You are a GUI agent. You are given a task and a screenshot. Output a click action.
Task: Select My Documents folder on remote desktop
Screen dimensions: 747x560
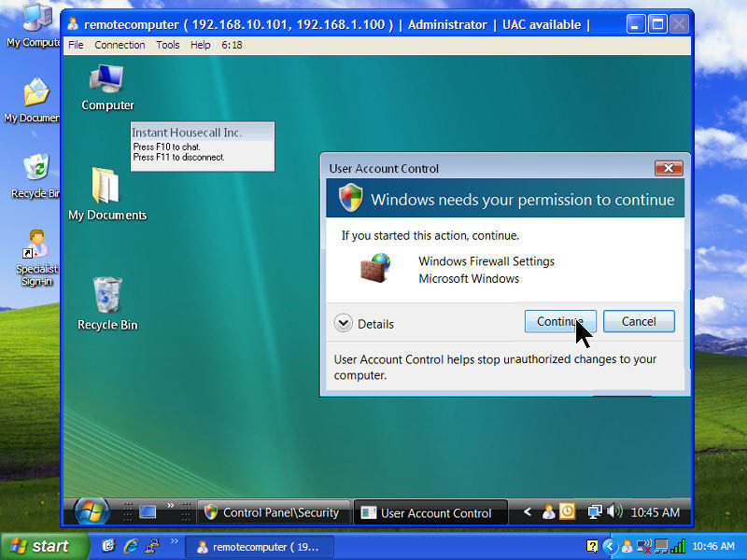click(107, 194)
